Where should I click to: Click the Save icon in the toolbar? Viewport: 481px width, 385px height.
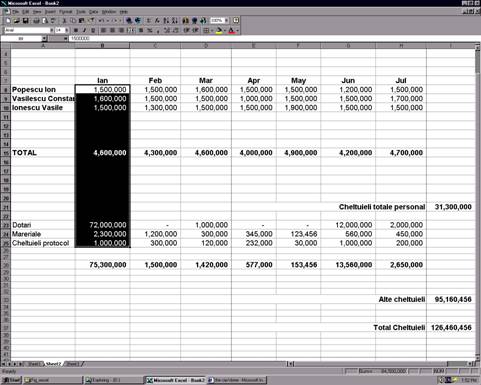click(x=25, y=21)
